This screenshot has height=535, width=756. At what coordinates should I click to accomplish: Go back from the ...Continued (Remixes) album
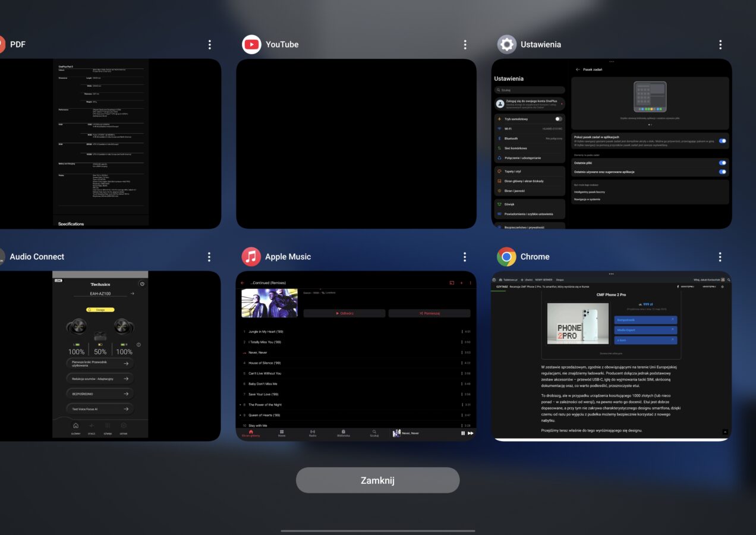tap(242, 283)
